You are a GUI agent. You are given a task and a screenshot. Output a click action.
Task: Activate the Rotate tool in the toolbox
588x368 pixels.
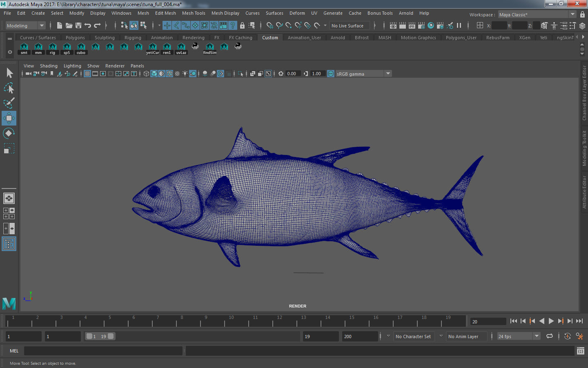(x=9, y=133)
